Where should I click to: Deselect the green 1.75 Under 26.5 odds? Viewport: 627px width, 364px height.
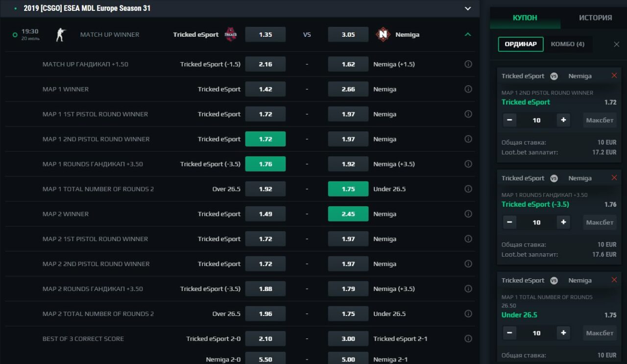348,189
